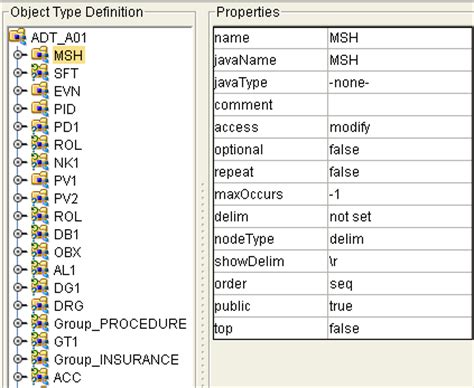This screenshot has height=388, width=474.
Task: Click the Group_PROCEDURE node icon
Action: (x=40, y=323)
